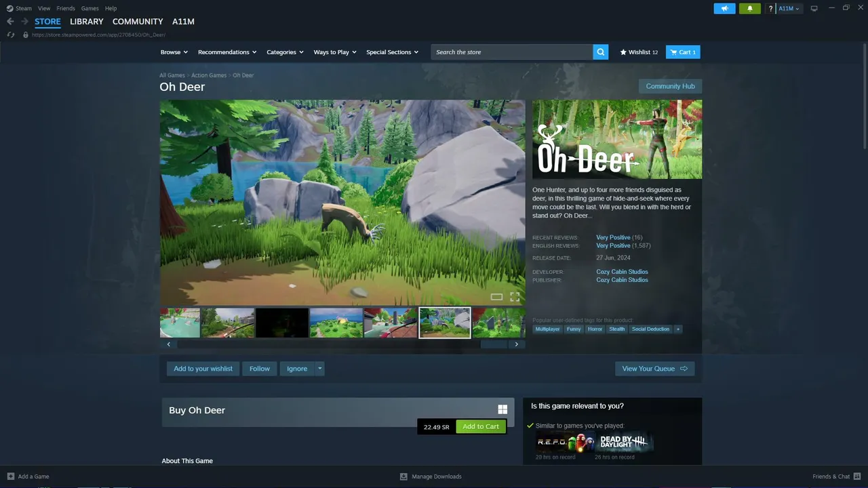Go back with the back arrow
The height and width of the screenshot is (488, 868).
tap(10, 22)
